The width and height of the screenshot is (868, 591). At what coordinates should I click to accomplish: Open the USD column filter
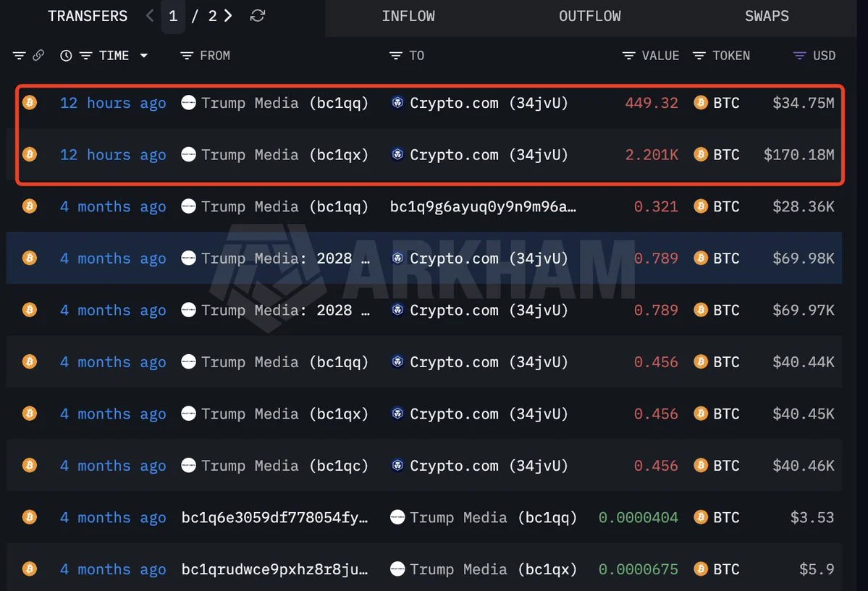pos(799,55)
